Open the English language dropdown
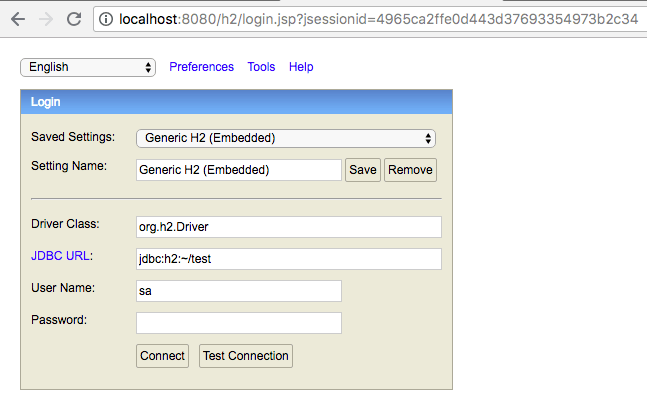 [88, 67]
